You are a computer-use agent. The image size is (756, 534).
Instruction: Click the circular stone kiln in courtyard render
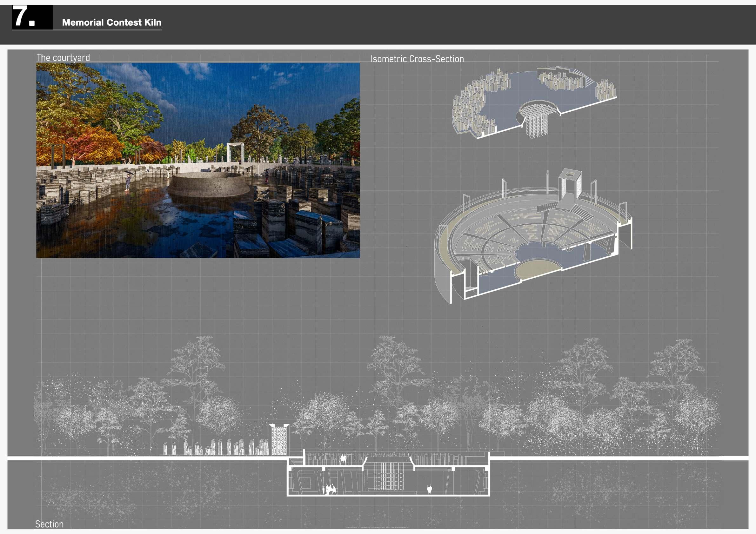[208, 185]
